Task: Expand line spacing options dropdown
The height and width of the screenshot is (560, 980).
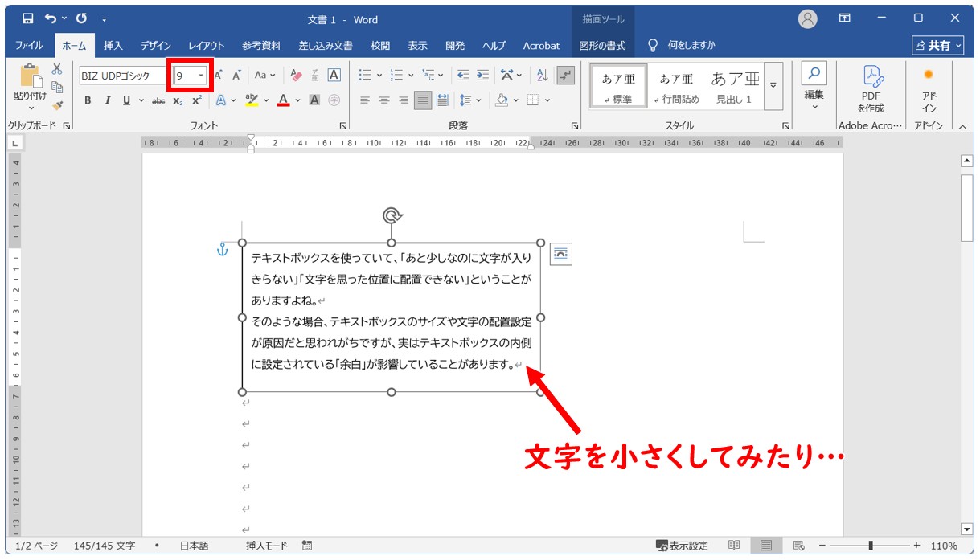Action: pos(479,100)
